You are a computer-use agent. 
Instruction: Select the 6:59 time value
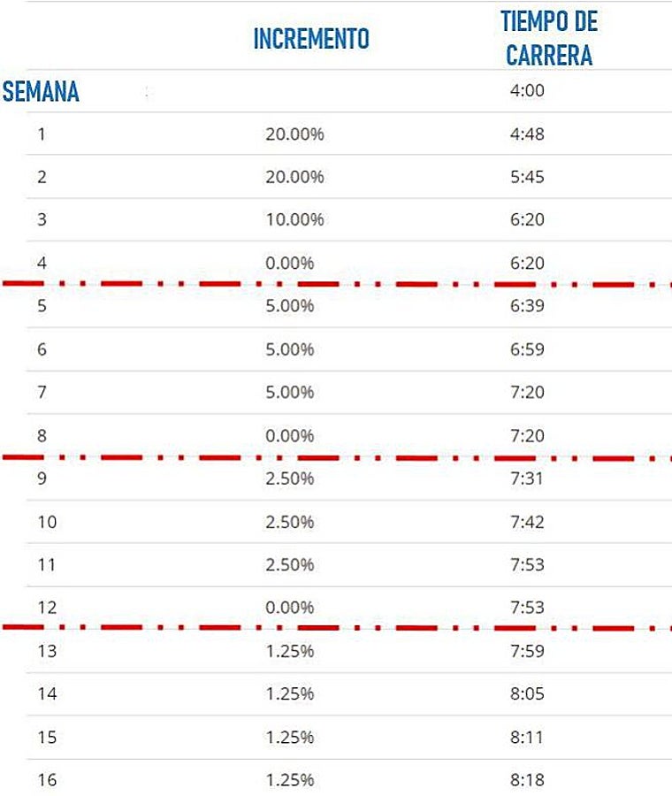point(527,349)
